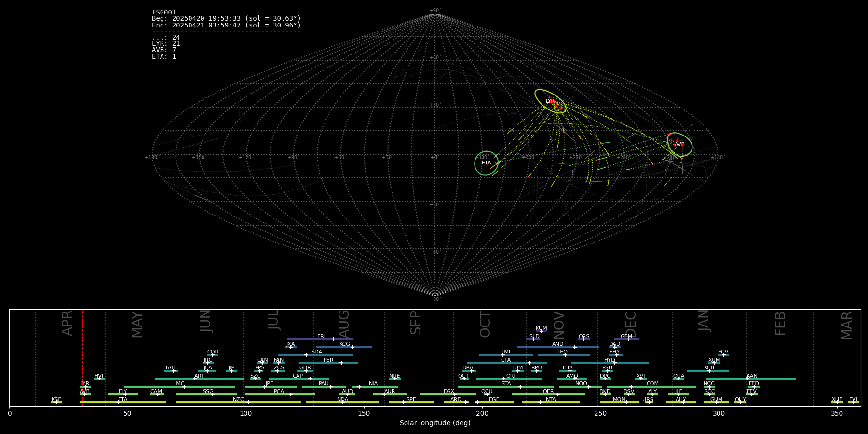Viewport: 868px width, 434px height.
Task: Click the HYD shower label
Action: 610,360
